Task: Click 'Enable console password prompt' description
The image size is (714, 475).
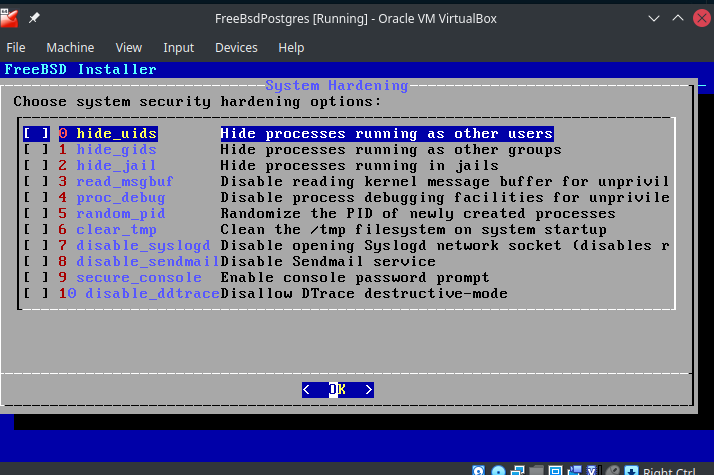Action: coord(355,277)
